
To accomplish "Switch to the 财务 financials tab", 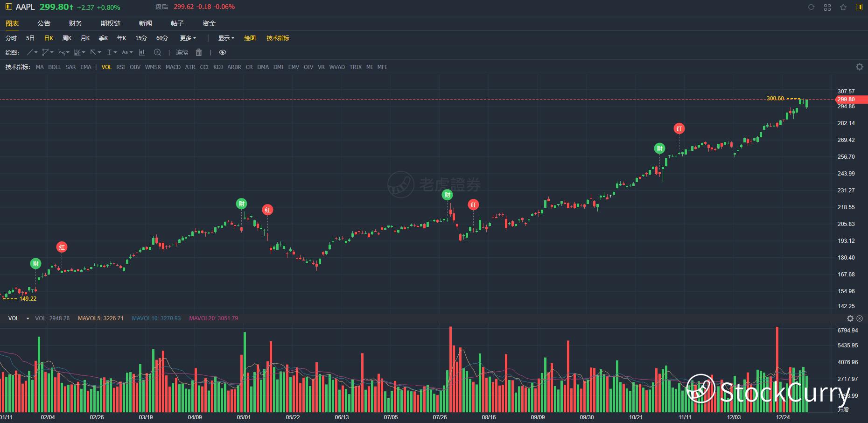I will coord(75,23).
